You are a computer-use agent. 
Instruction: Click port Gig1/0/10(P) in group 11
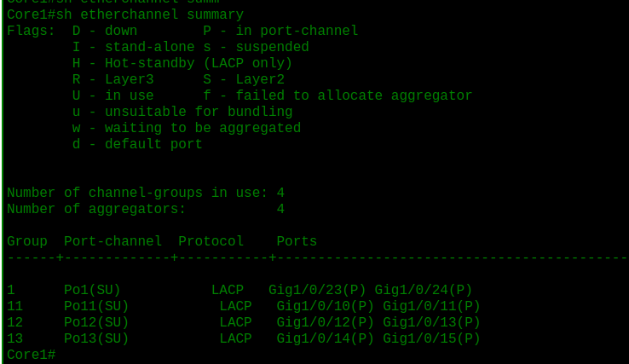tap(326, 306)
